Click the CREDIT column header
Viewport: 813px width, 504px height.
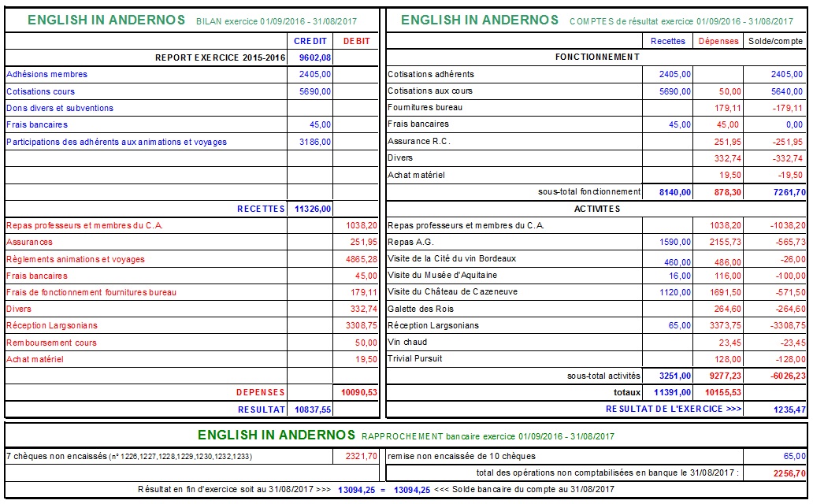click(x=310, y=40)
